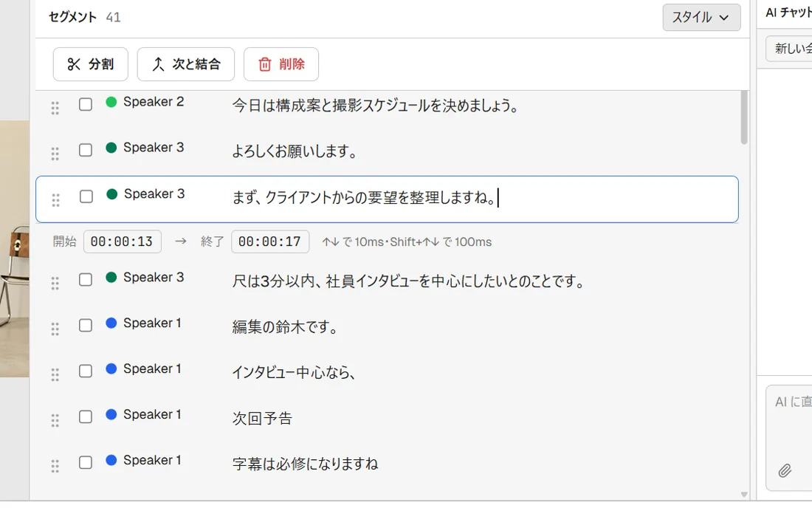Click the paperclip attachment icon in AI chat
812x508 pixels.
(x=785, y=470)
